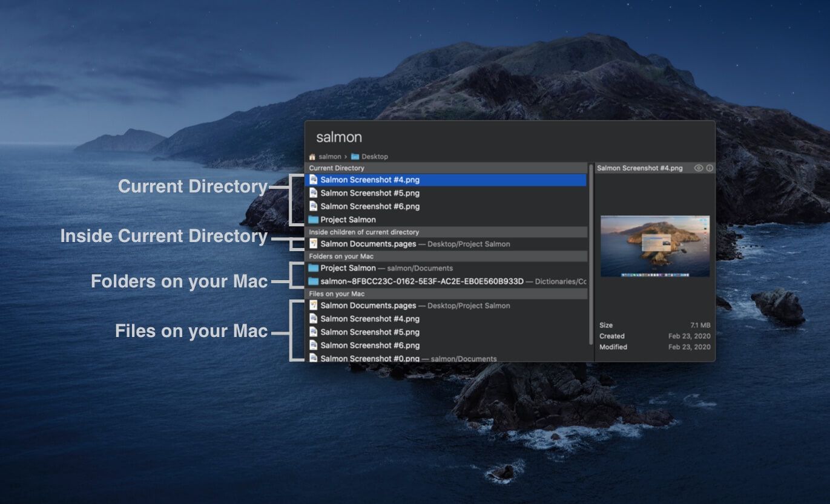
Task: Select Salmon Screenshot #0.png in salmon/Documents
Action: (x=446, y=358)
